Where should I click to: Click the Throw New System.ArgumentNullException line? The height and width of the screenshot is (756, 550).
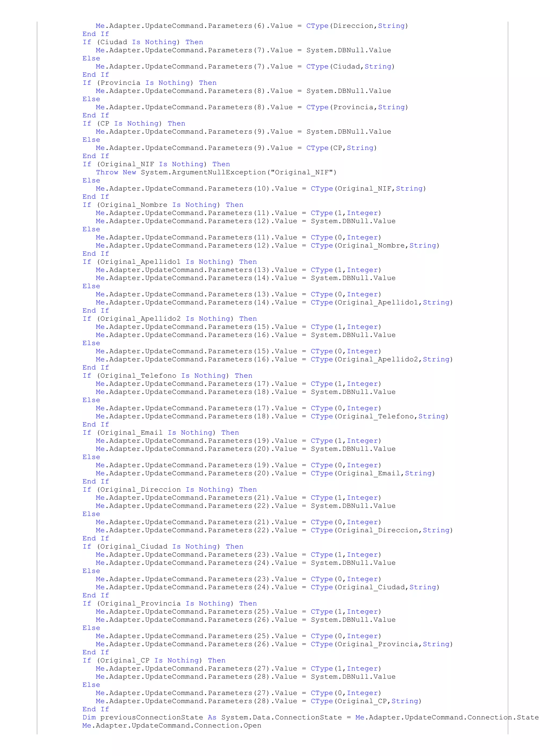216,172
